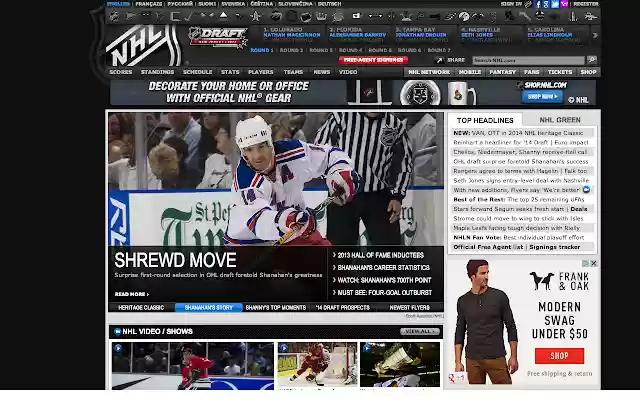The width and height of the screenshot is (640, 400).
Task: Focus the Search NHL.com field
Action: point(529,60)
